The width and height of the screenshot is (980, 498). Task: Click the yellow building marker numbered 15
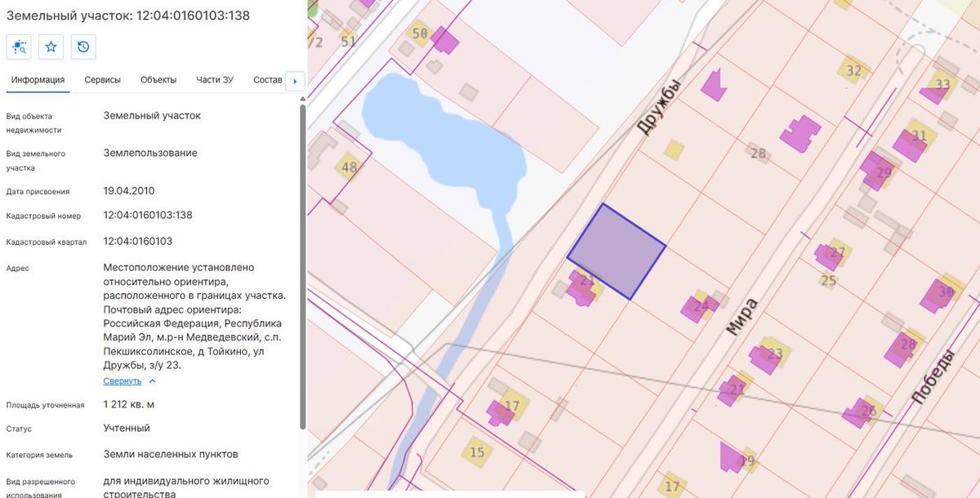477,451
